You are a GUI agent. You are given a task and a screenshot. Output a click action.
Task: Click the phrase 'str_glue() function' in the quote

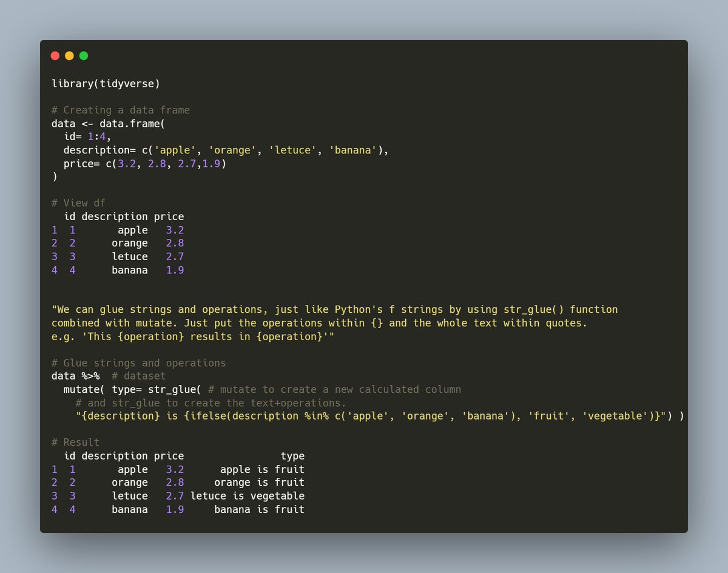[561, 310]
